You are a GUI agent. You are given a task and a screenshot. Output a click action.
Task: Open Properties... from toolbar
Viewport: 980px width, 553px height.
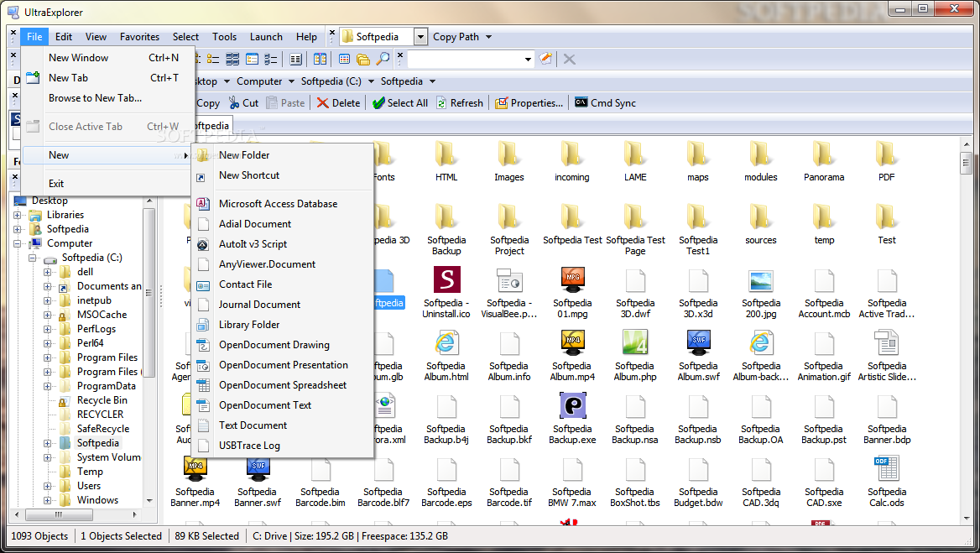(x=529, y=103)
